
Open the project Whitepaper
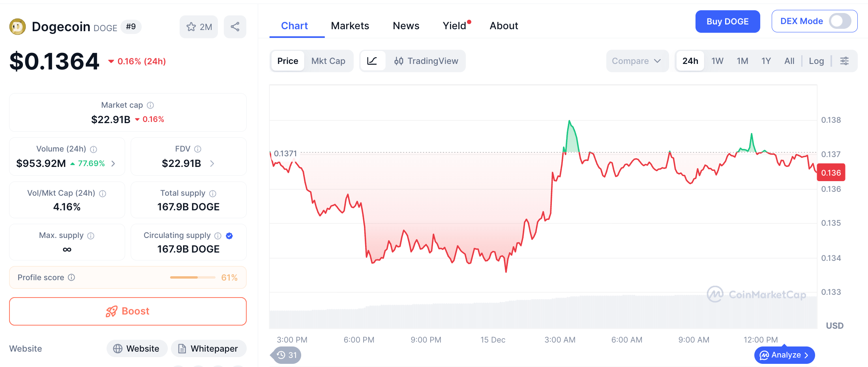[208, 348]
